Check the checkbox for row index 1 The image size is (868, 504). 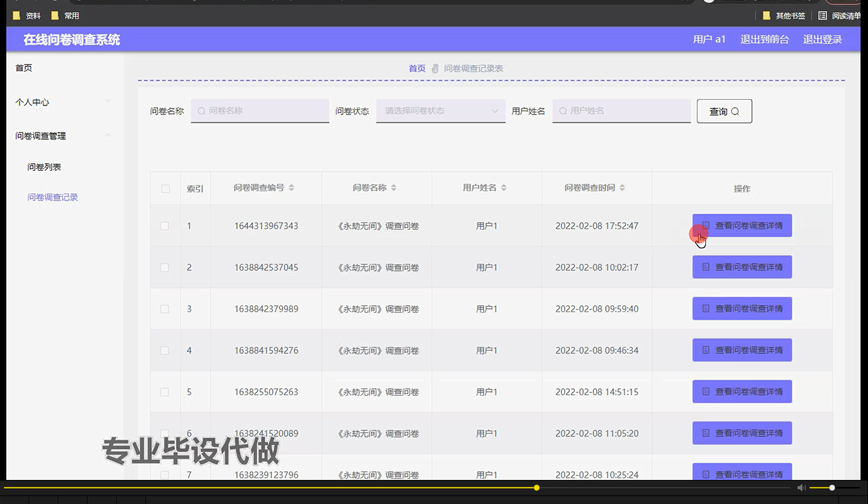[164, 226]
